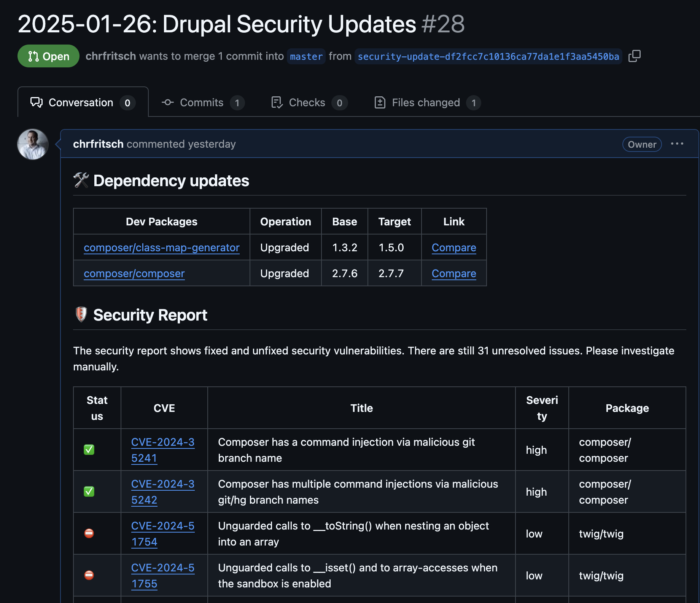Open CVE-2024-51755 link
This screenshot has width=700, height=603.
pyautogui.click(x=163, y=576)
